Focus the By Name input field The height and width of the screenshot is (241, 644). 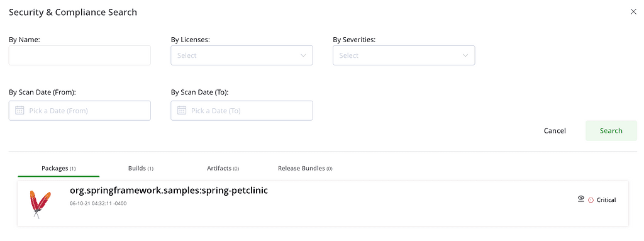point(80,55)
